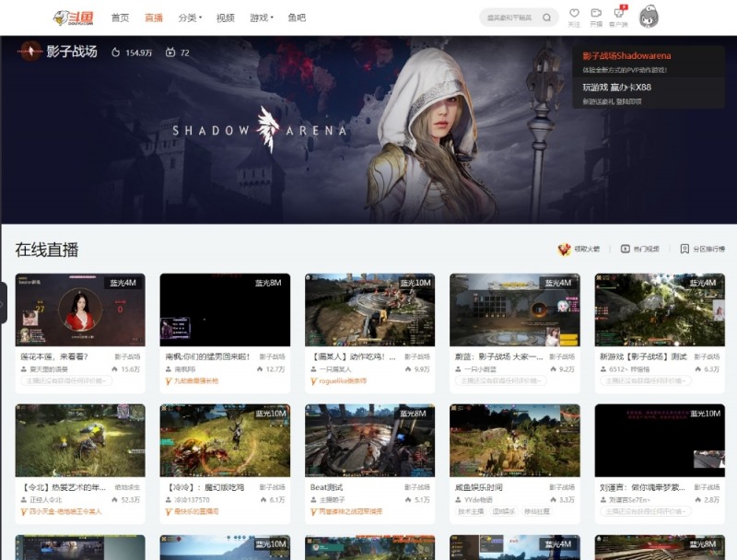Viewport: 737px width, 560px height.
Task: Click title 南枫:你们的猛男回来啦!
Action: point(208,357)
